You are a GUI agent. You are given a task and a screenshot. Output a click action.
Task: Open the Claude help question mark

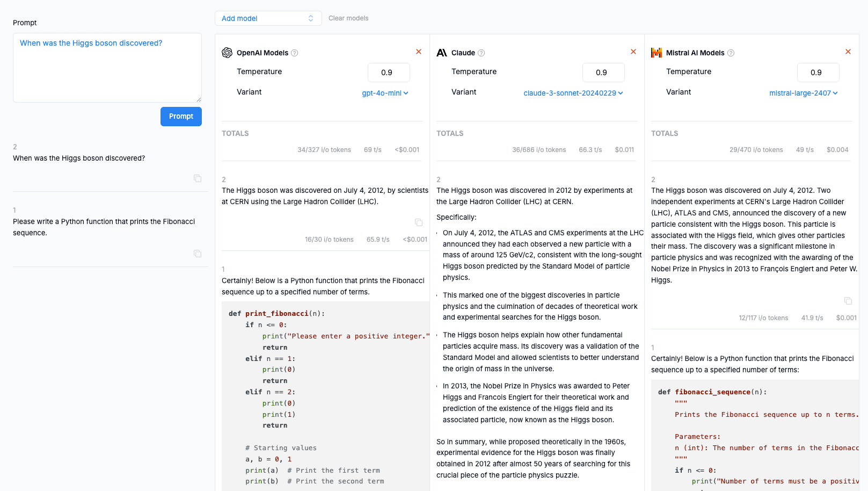pyautogui.click(x=481, y=53)
